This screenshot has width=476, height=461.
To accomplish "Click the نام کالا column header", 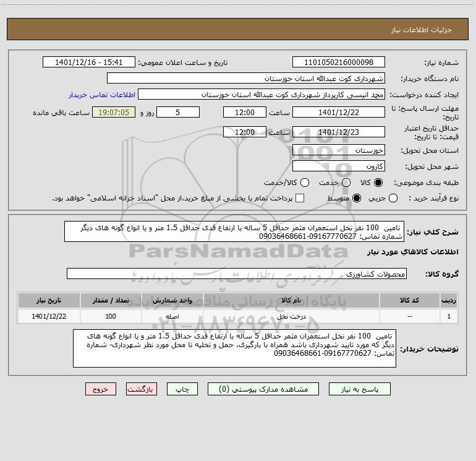I will pos(291,301).
